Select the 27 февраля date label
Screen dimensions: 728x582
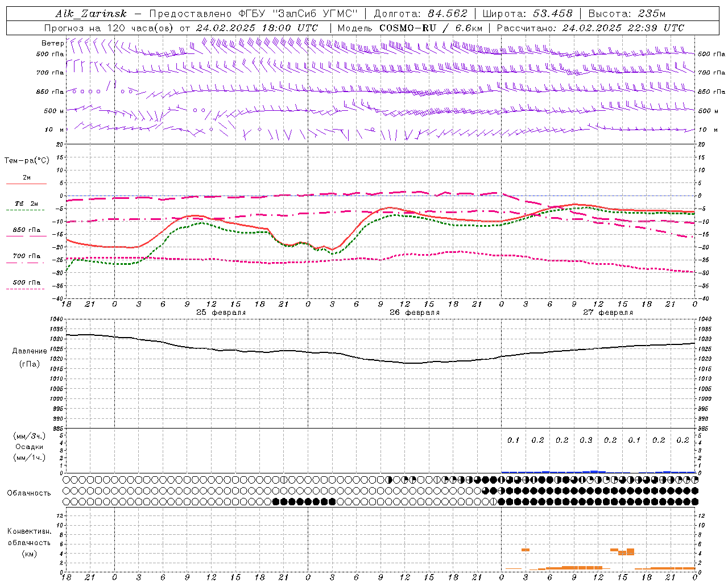pos(608,313)
